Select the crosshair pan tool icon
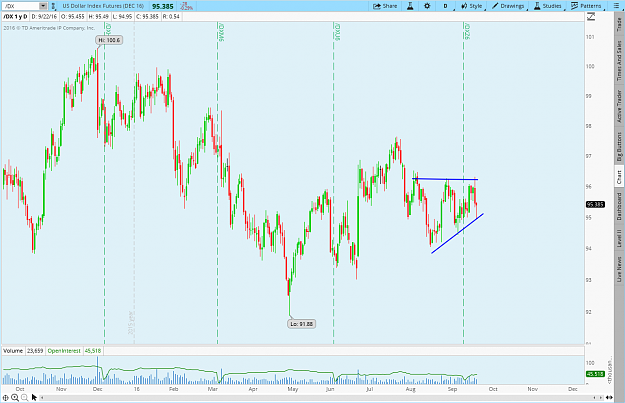Screen dimensions: 625x403 pos(6,397)
